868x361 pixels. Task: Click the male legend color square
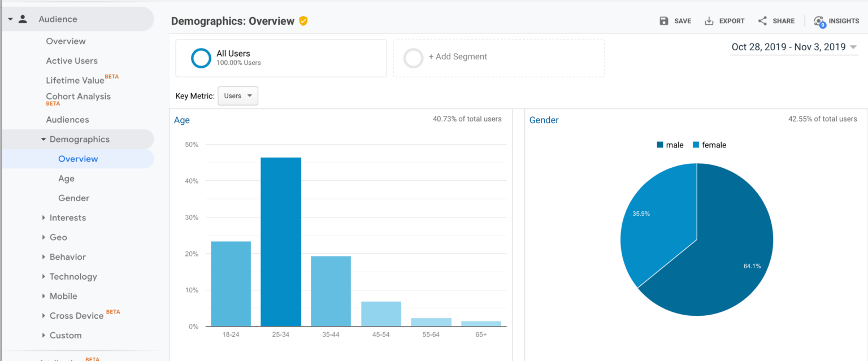[661, 145]
